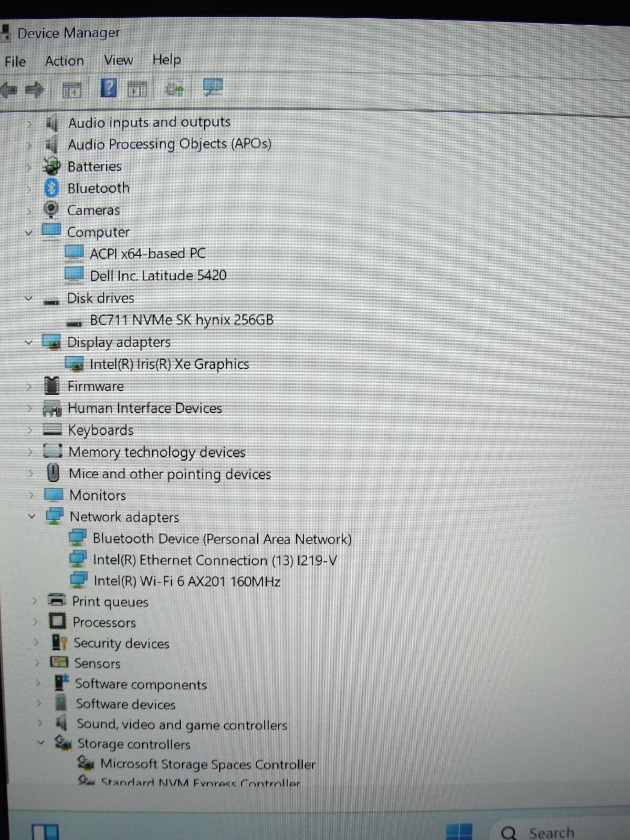Click the Show/Hide Action Pane toolbar icon
This screenshot has width=630, height=840.
(138, 90)
